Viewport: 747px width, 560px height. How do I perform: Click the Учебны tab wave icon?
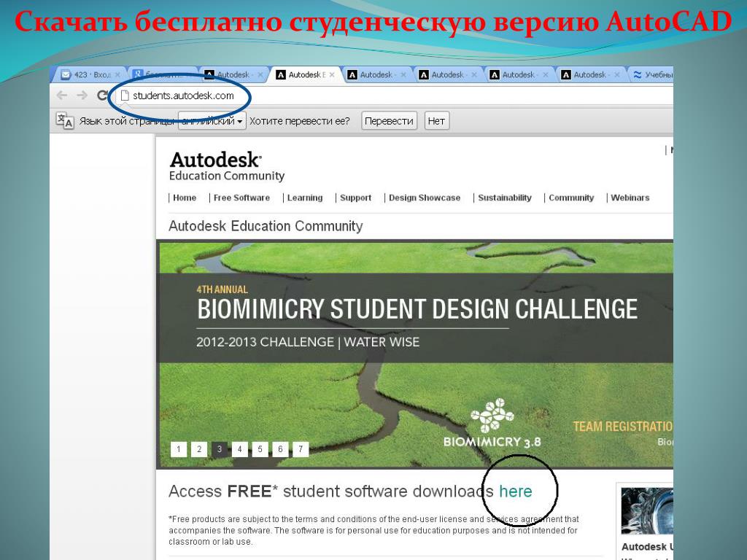[x=638, y=75]
